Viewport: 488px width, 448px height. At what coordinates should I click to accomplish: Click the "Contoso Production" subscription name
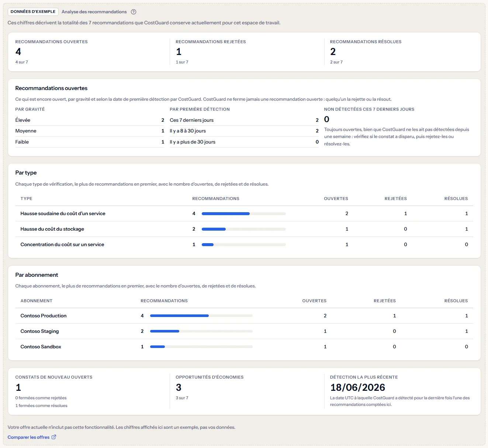pyautogui.click(x=44, y=316)
